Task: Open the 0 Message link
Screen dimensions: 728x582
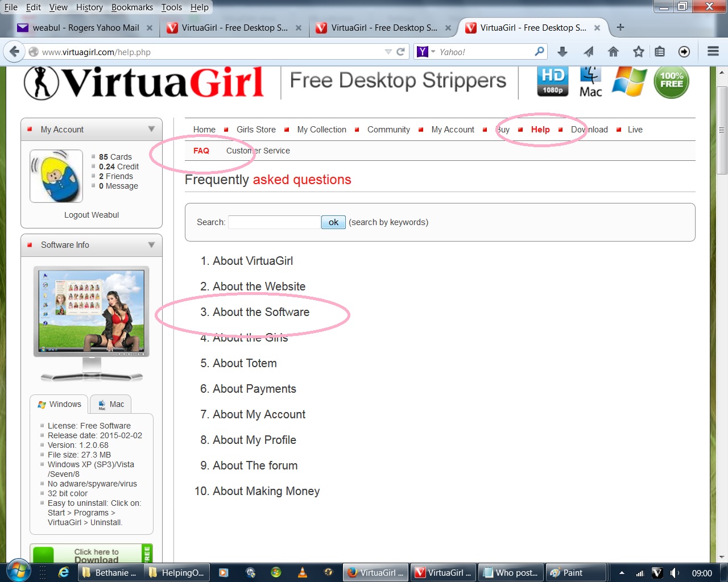Action: point(118,186)
